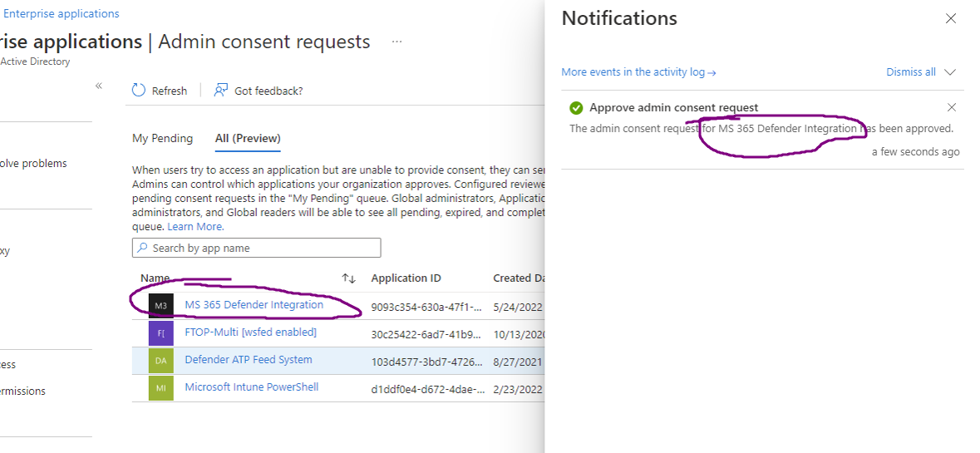Image resolution: width=980 pixels, height=453 pixels.
Task: Open Microsoft Intune PowerShell app
Action: pyautogui.click(x=251, y=387)
